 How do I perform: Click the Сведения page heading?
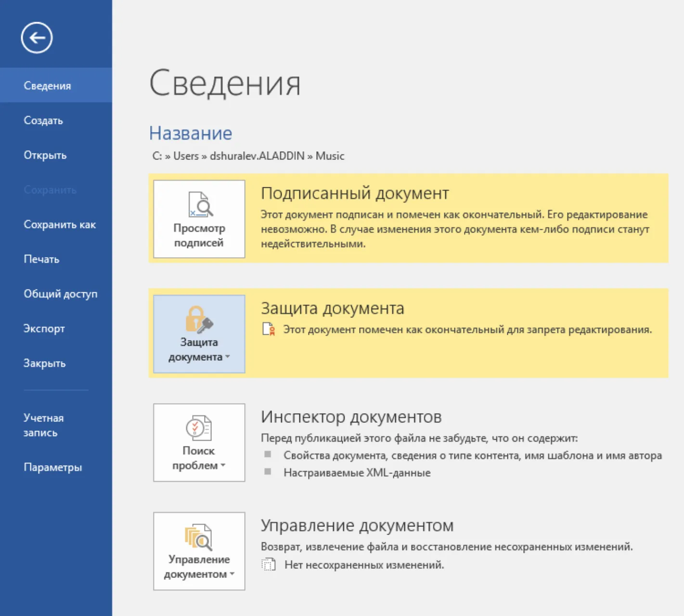(225, 83)
